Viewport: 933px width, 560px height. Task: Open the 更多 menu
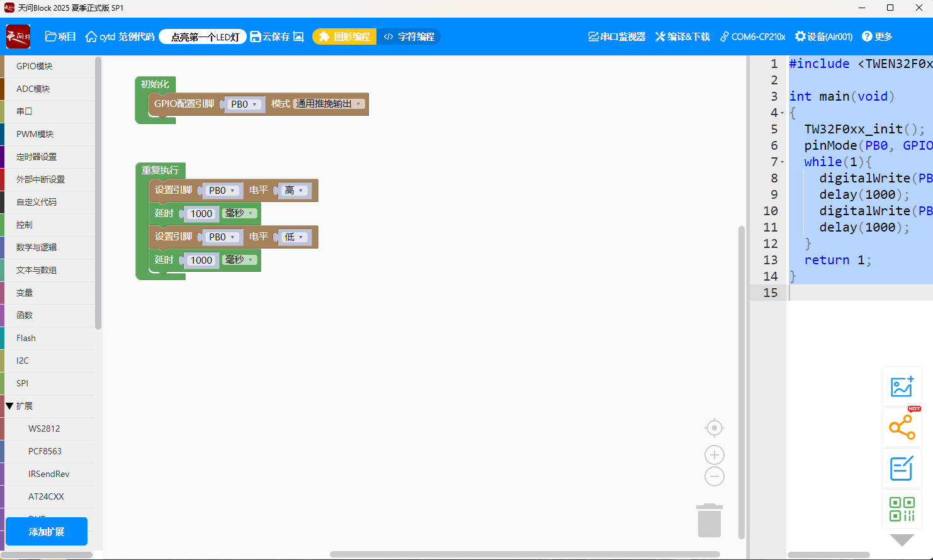(x=877, y=36)
